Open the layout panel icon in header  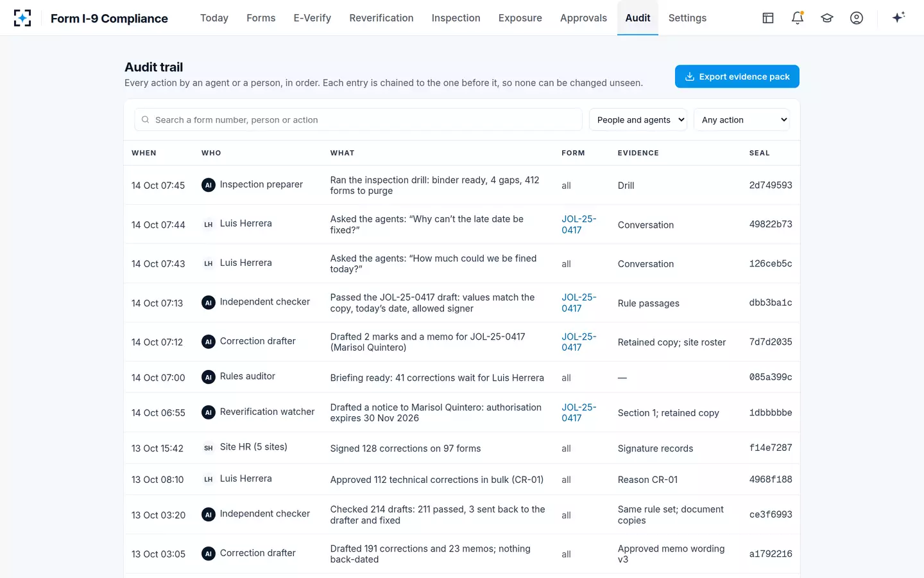pos(768,18)
